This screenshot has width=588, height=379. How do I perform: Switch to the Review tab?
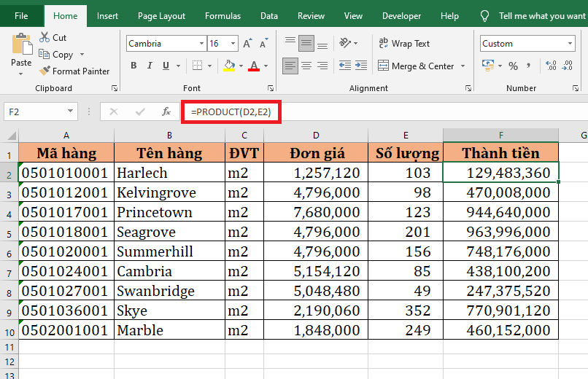[311, 16]
